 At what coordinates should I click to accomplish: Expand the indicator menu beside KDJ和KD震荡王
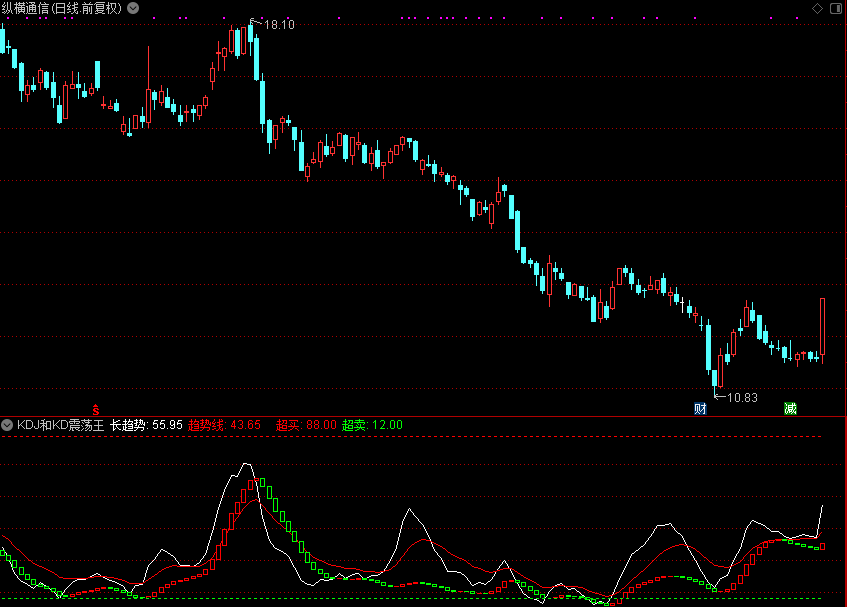pyautogui.click(x=7, y=425)
